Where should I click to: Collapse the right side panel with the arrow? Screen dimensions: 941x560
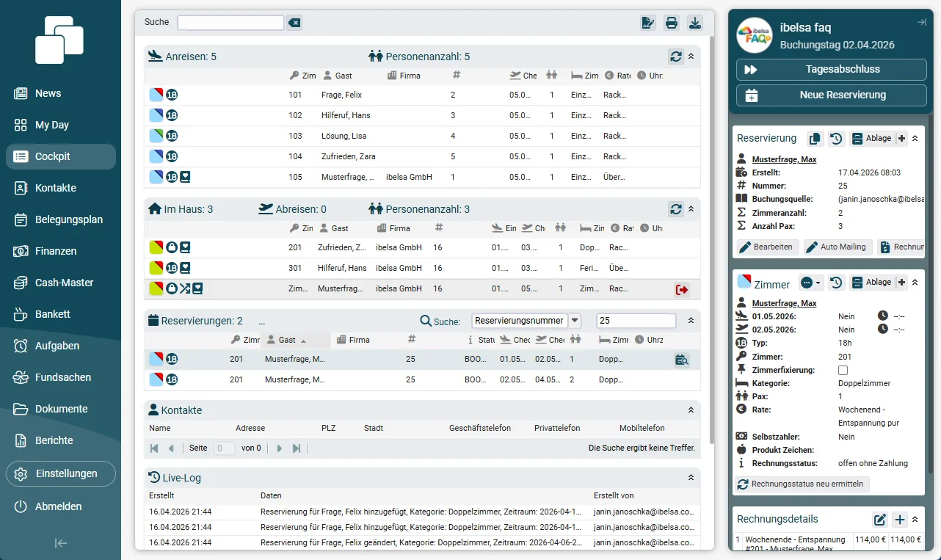(x=922, y=23)
